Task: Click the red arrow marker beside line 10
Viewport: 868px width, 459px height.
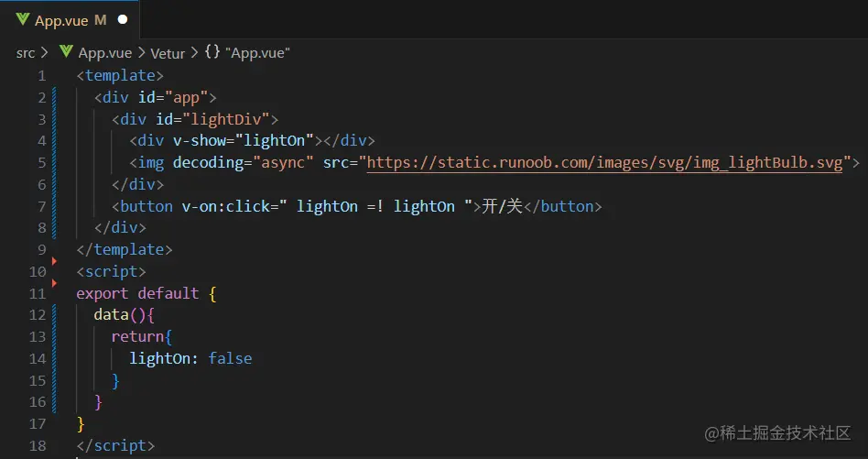Action: 55,262
